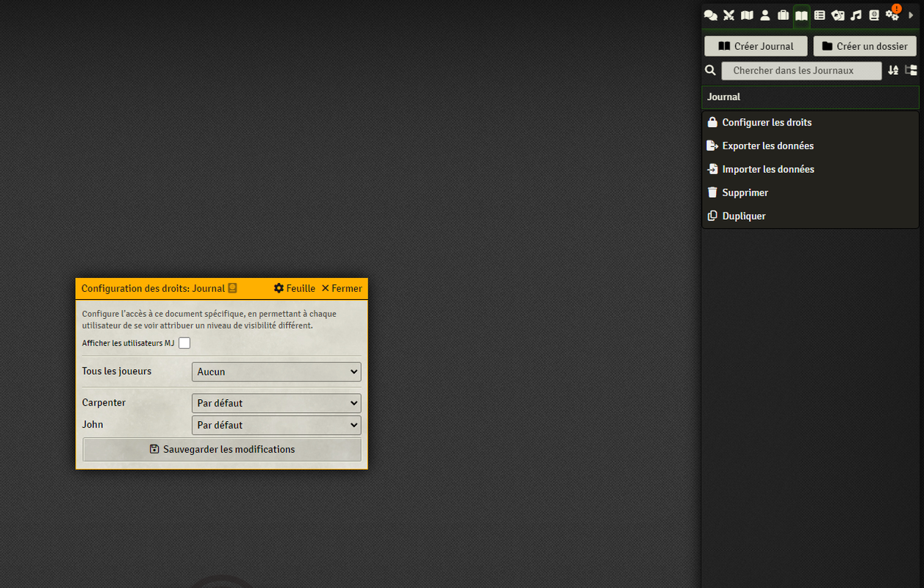Click Créer un dossier button

click(x=865, y=46)
